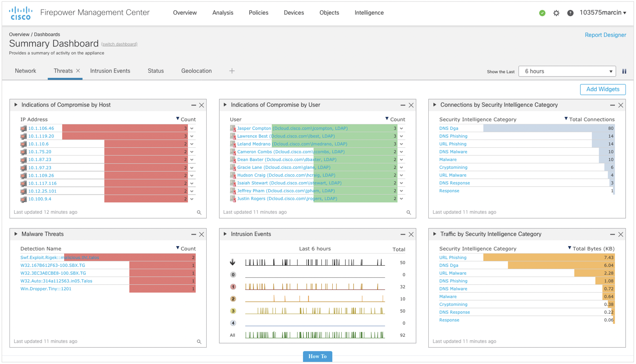
Task: Sort hosts by Count column header
Action: coord(186,119)
